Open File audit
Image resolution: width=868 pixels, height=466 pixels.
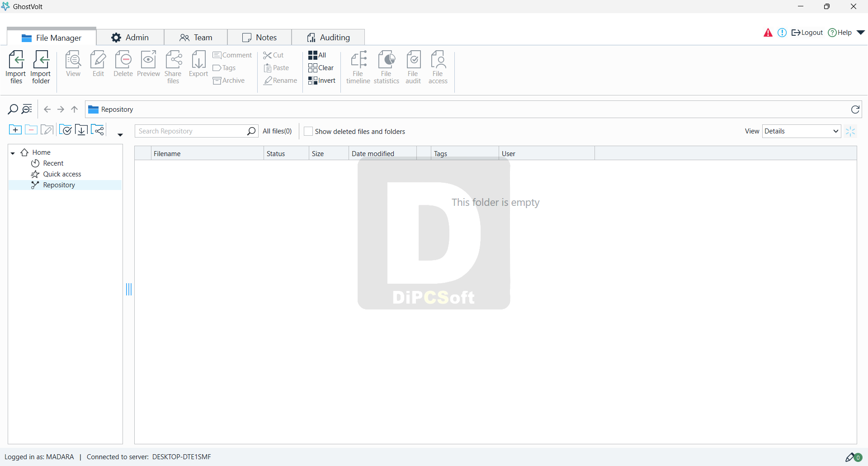pyautogui.click(x=413, y=67)
